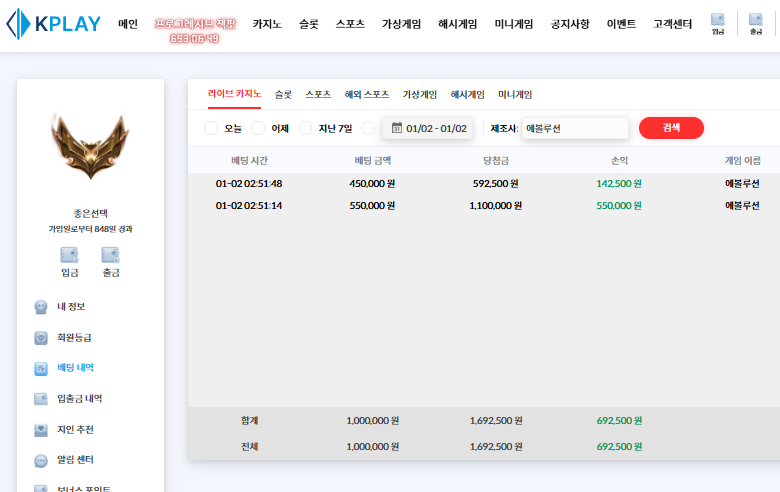Select the 오늘 radio option
This screenshot has width=780, height=492.
pyautogui.click(x=211, y=128)
